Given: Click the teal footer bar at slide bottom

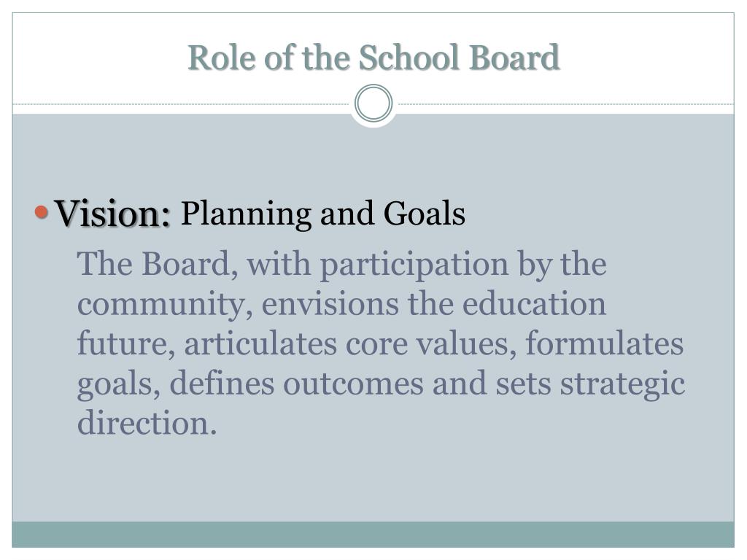Looking at the screenshot, I should [373, 534].
